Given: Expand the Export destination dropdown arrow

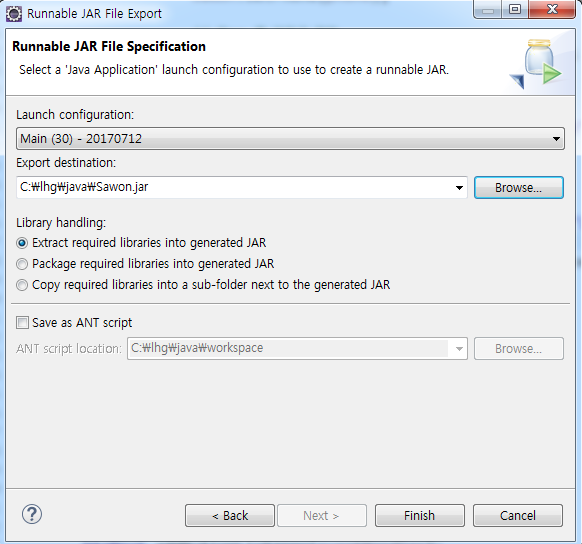Looking at the screenshot, I should [x=459, y=188].
